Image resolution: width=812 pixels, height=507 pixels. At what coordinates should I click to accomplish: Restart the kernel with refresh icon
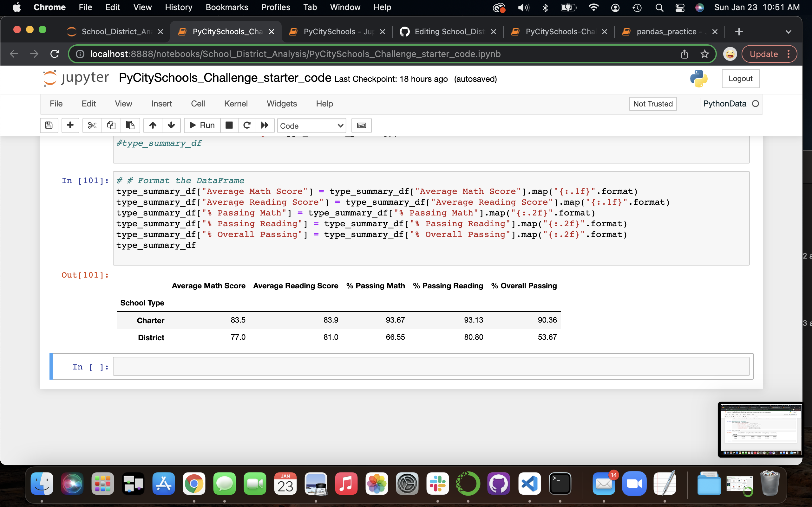point(247,125)
